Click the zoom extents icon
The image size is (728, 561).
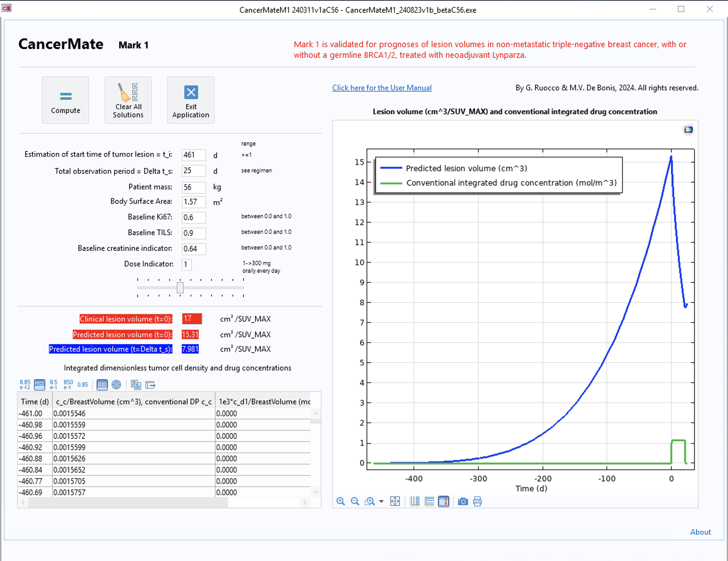point(395,501)
